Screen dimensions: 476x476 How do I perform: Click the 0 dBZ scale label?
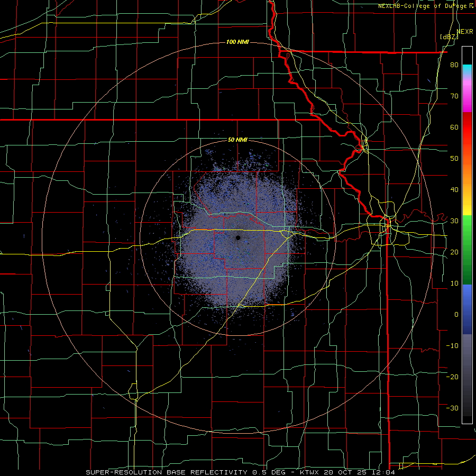[x=456, y=315]
